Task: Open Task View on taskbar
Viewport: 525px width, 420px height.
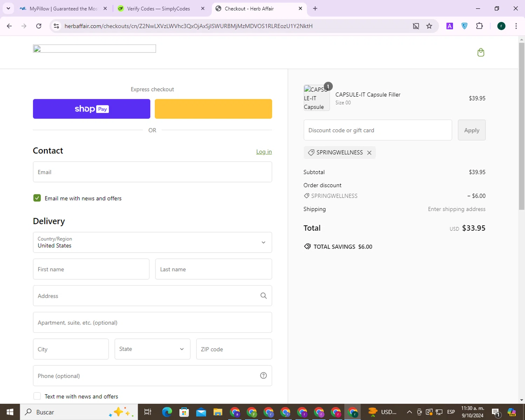Action: [x=148, y=412]
